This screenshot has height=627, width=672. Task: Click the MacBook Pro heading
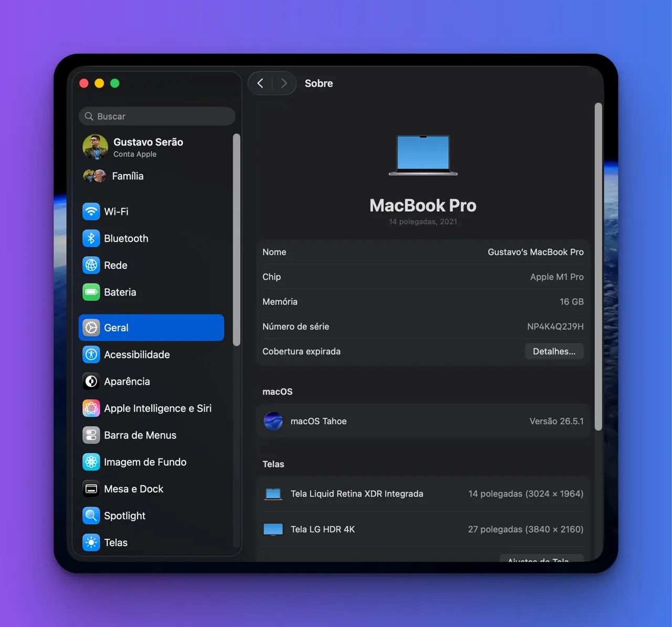pos(423,205)
